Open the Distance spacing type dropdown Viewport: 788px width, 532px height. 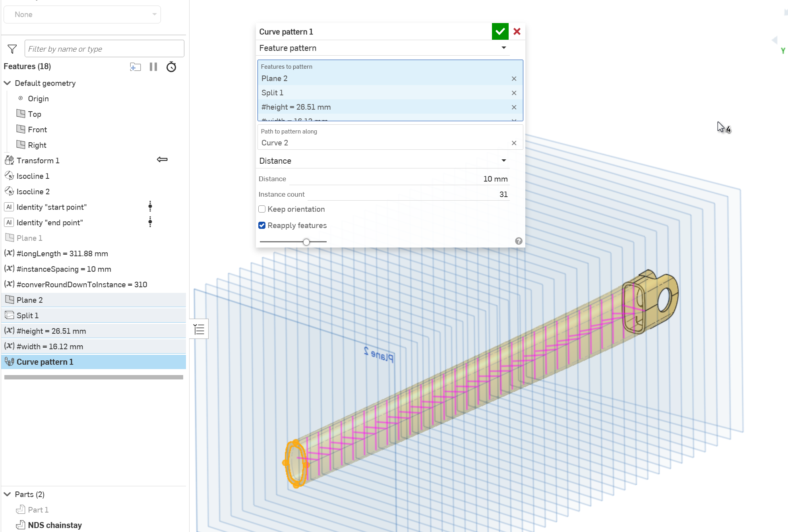pyautogui.click(x=503, y=161)
